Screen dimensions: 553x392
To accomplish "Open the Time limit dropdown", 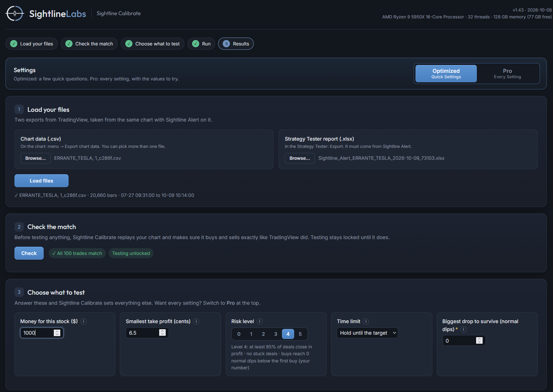I will (x=367, y=333).
